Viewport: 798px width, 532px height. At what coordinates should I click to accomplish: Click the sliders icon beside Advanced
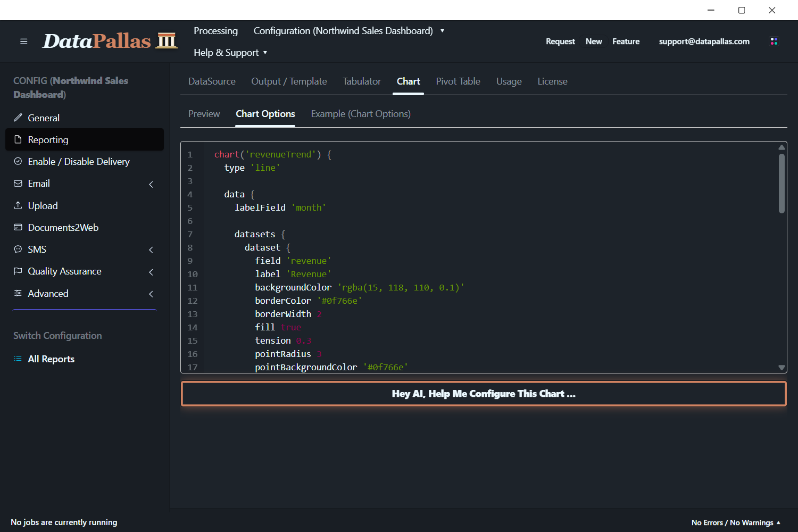(x=18, y=293)
